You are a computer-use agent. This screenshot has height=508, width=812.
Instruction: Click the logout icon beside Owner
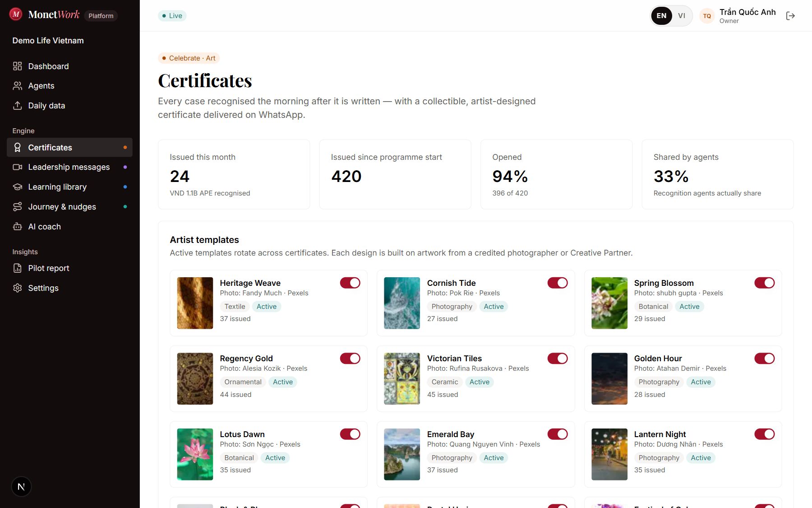[x=790, y=16]
